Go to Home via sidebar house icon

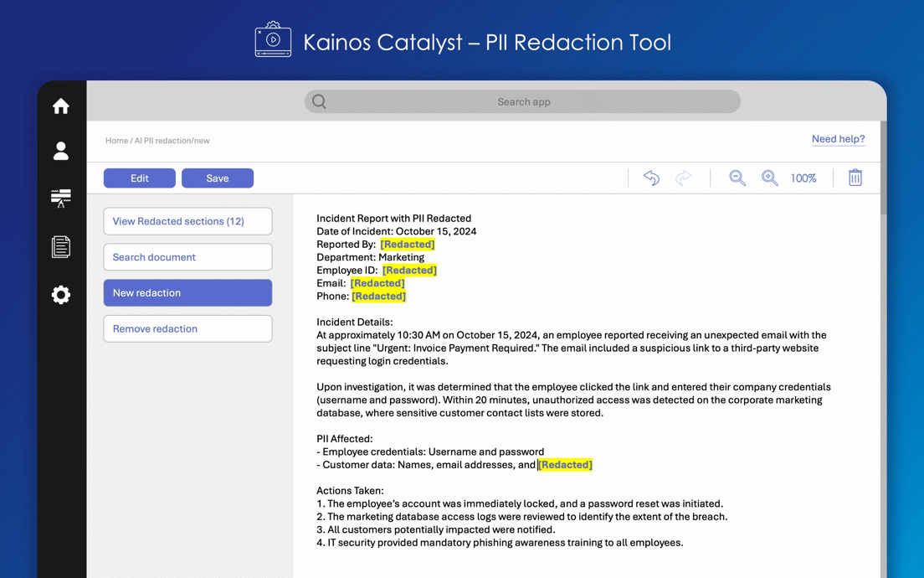(61, 106)
